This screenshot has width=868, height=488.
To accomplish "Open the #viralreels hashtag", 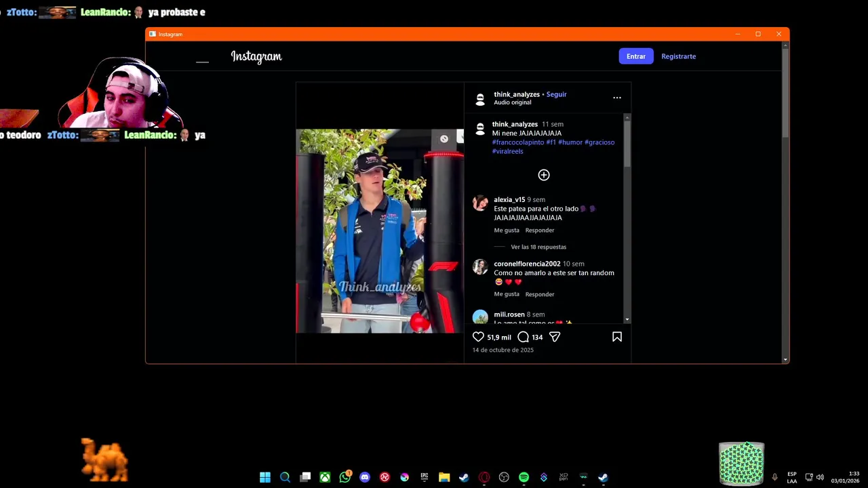I will [x=507, y=151].
